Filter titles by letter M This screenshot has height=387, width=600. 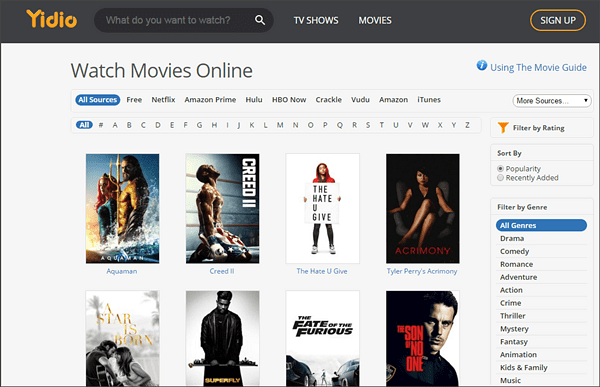click(280, 125)
